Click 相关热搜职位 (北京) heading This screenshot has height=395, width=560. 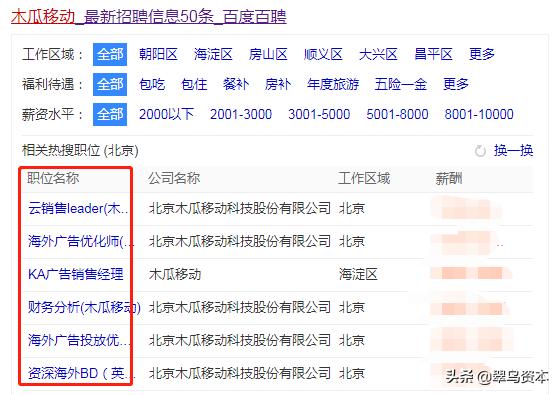(80, 150)
